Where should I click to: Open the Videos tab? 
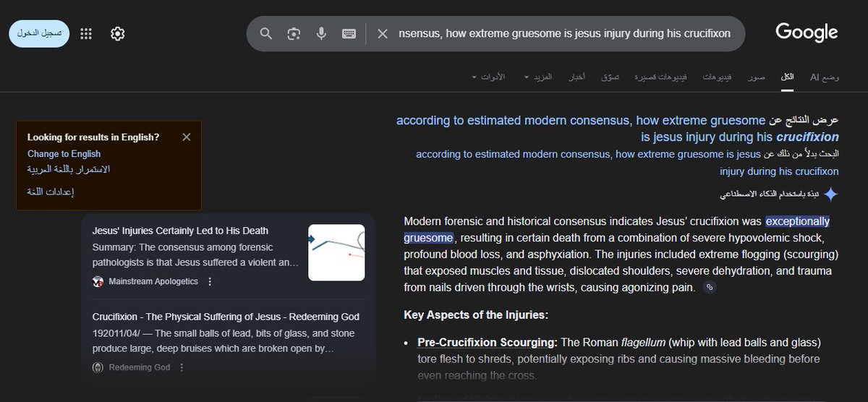[718, 77]
